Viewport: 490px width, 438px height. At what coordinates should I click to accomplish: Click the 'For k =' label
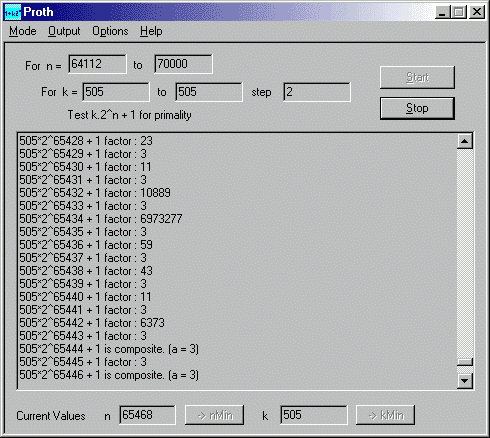click(x=59, y=92)
